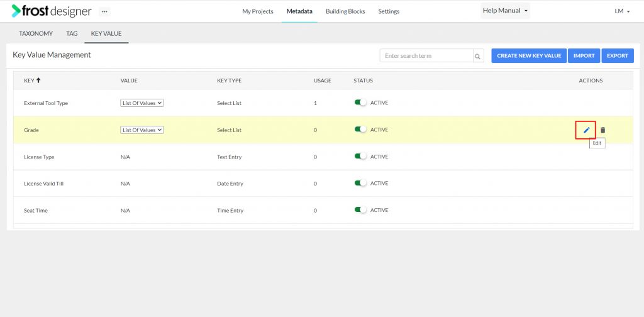Click Text Entry key type cell

tap(229, 157)
